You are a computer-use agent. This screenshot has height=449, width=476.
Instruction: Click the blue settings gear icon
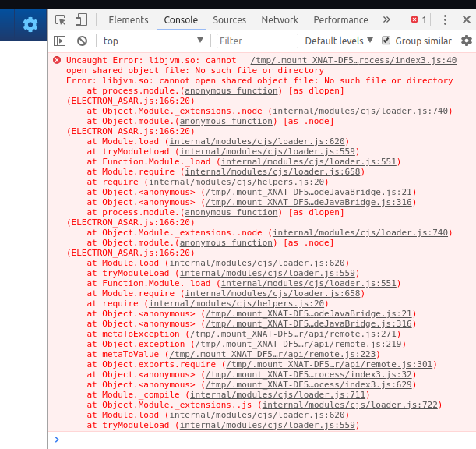click(x=30, y=25)
